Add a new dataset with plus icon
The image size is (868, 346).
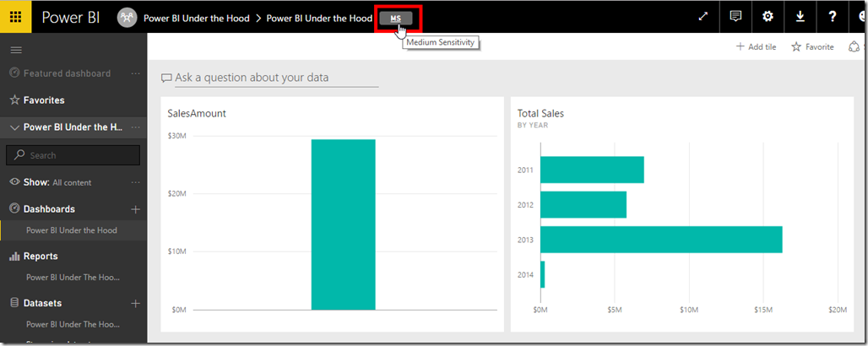[x=135, y=304]
